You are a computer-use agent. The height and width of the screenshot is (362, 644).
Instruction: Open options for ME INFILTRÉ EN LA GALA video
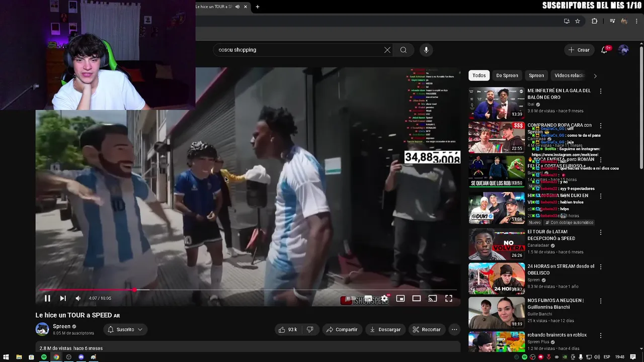pos(600,91)
